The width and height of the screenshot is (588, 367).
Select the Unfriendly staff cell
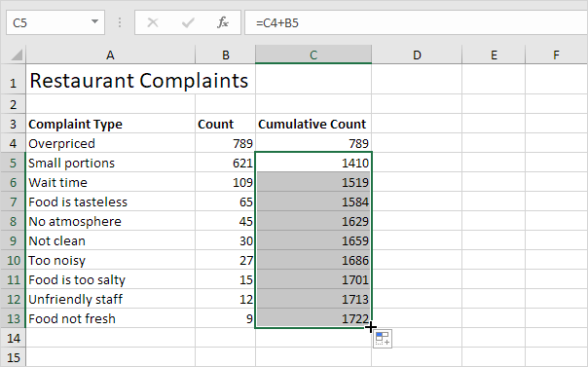coord(110,299)
